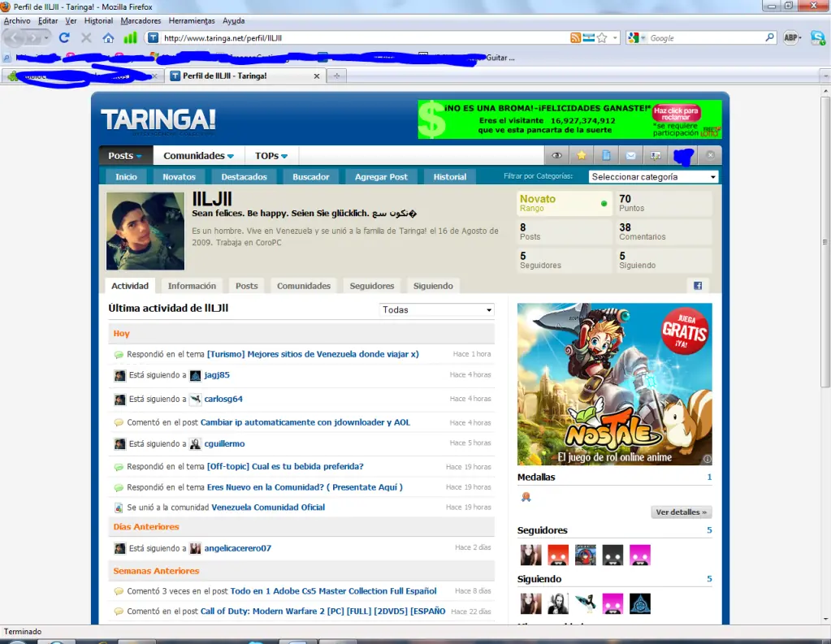Image resolution: width=831 pixels, height=644 pixels.
Task: Close the Perfil de IILJII tab
Action: [x=316, y=76]
